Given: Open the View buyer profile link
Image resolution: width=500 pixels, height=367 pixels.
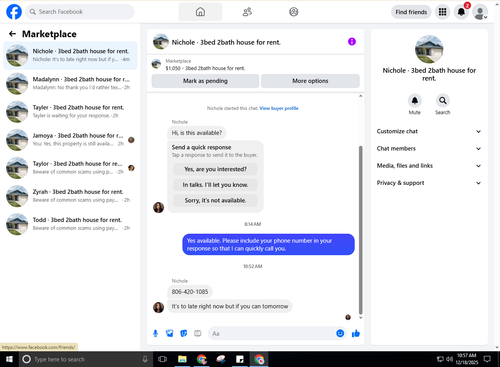Looking at the screenshot, I should pos(279,108).
